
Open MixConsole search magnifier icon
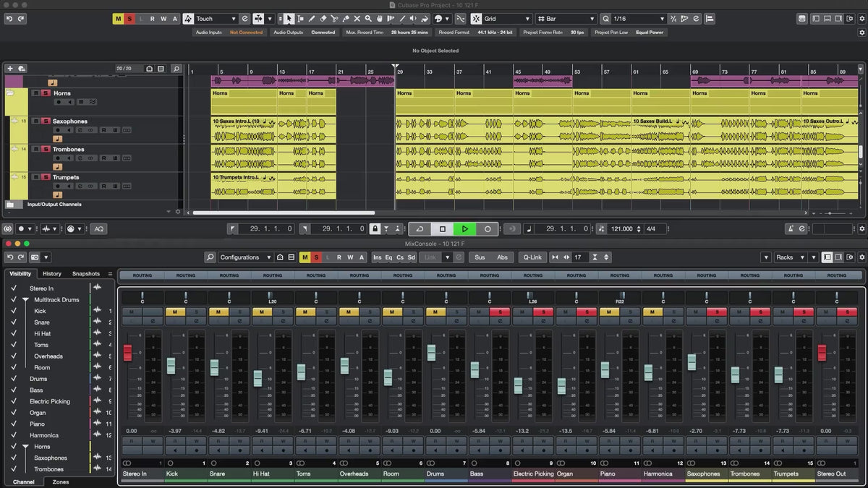pyautogui.click(x=210, y=257)
